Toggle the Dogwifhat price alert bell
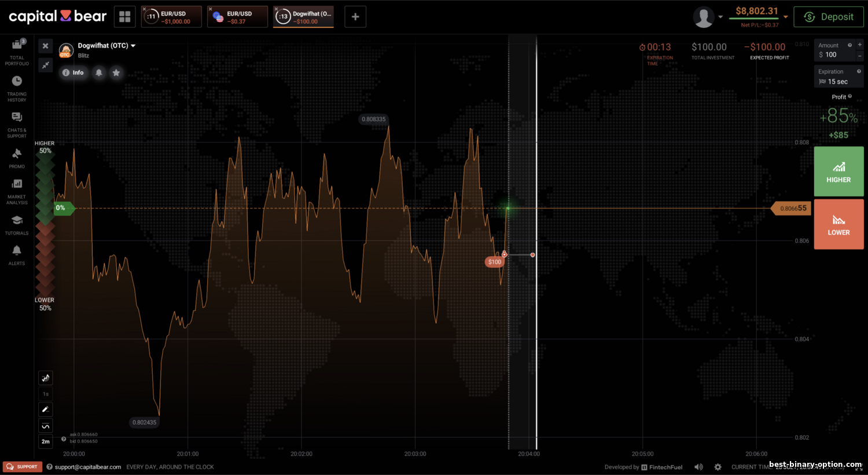 (x=99, y=72)
